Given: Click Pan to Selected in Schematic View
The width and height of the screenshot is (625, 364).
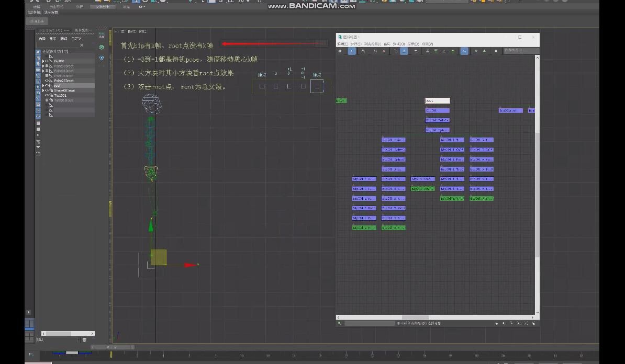Looking at the screenshot, I should tap(534, 323).
